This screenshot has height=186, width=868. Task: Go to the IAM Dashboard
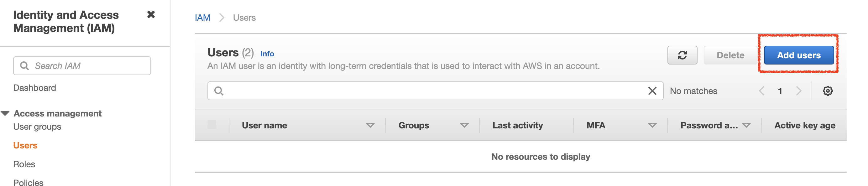coord(35,88)
